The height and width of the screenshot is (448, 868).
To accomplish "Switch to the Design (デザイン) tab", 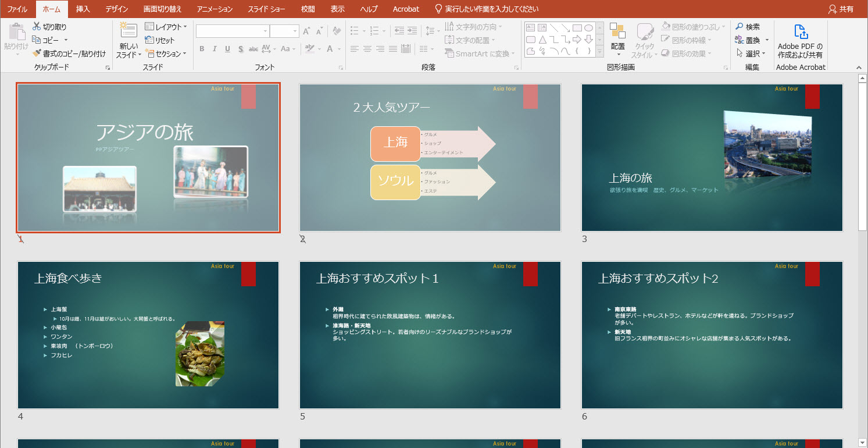I will (x=117, y=9).
